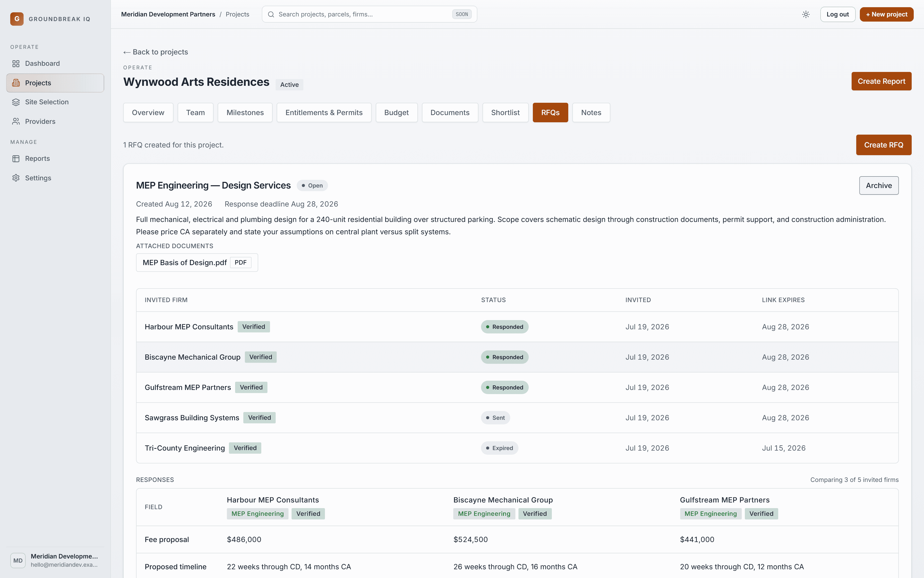Viewport: 924px width, 578px height.
Task: Select Gulfstream MEP Partners invited firm row
Action: [517, 388]
